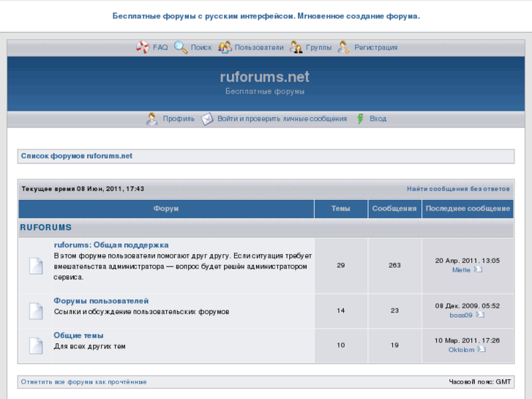Click the Вход login link
Viewport: 532px width, 399px height.
click(378, 119)
